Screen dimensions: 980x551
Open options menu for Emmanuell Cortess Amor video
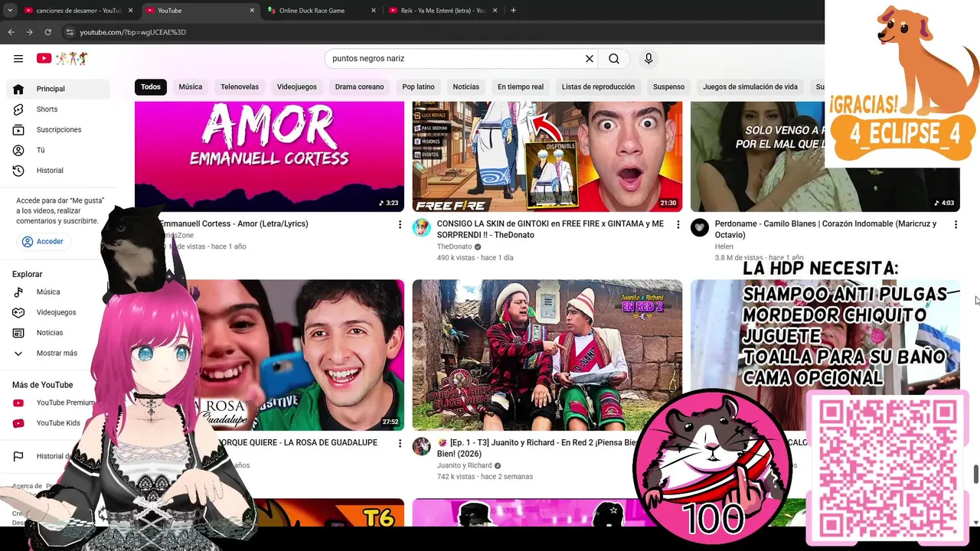coord(400,224)
